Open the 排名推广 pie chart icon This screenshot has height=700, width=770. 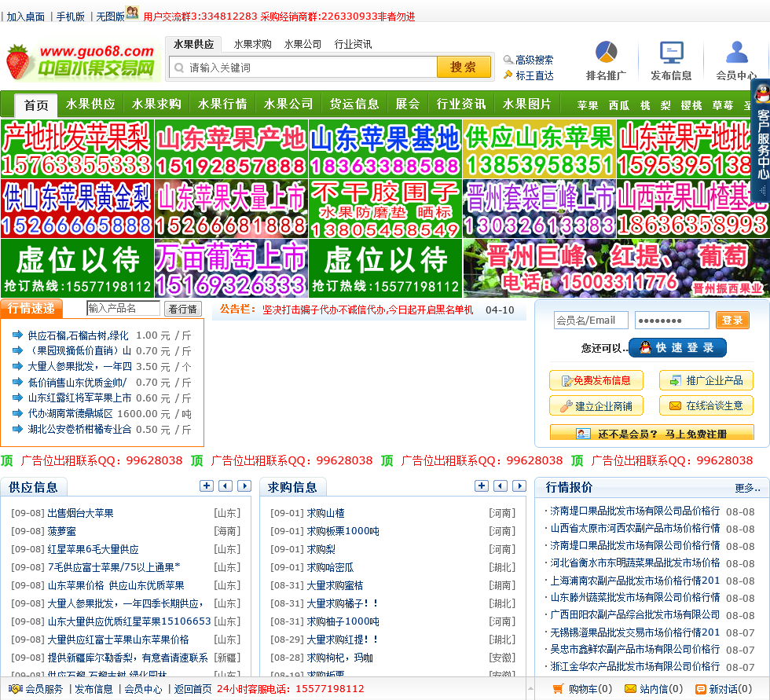tap(606, 52)
